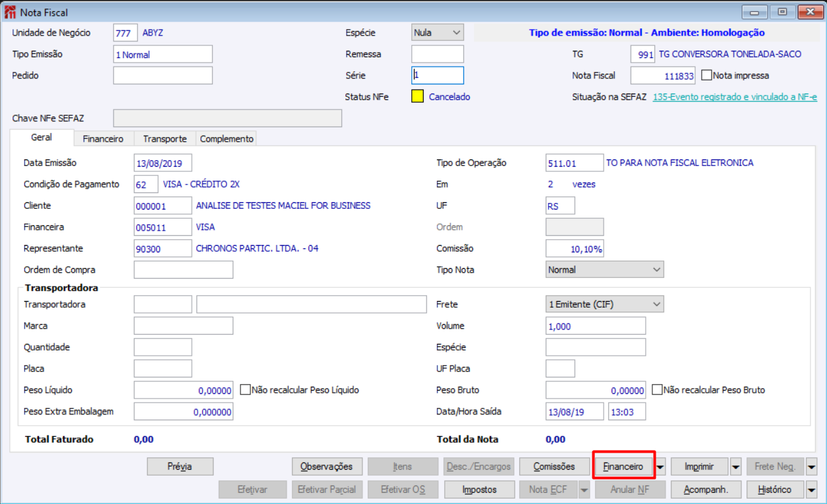Click the Financeira code field 005011
This screenshot has width=827, height=504.
tap(163, 227)
